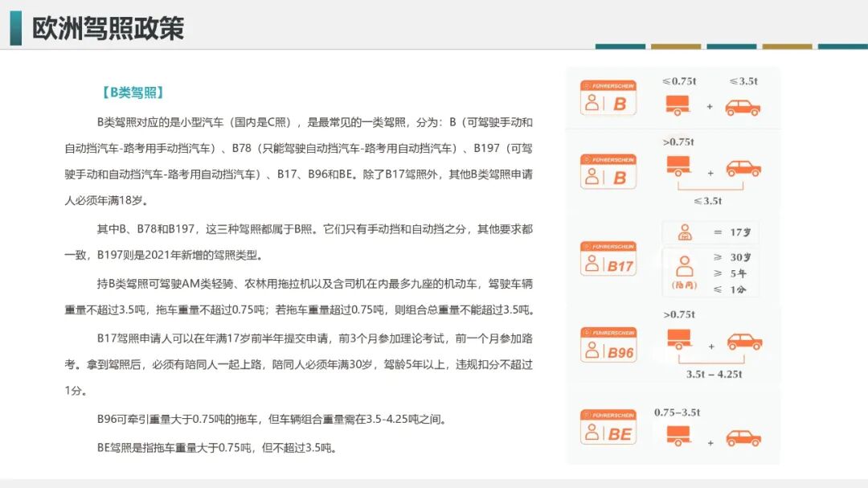Click the trailer icon under ≤0.75t
The height and width of the screenshot is (488, 868).
678,105
